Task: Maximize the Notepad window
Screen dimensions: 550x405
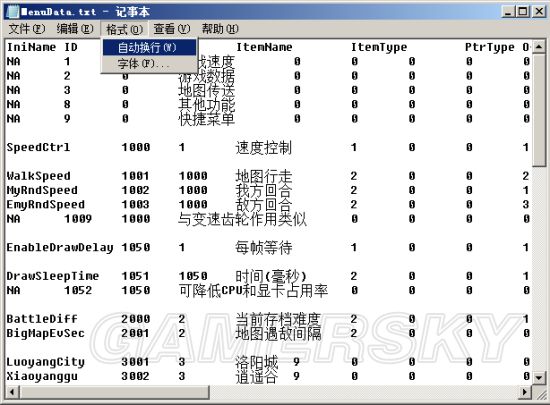Action: tap(522, 12)
